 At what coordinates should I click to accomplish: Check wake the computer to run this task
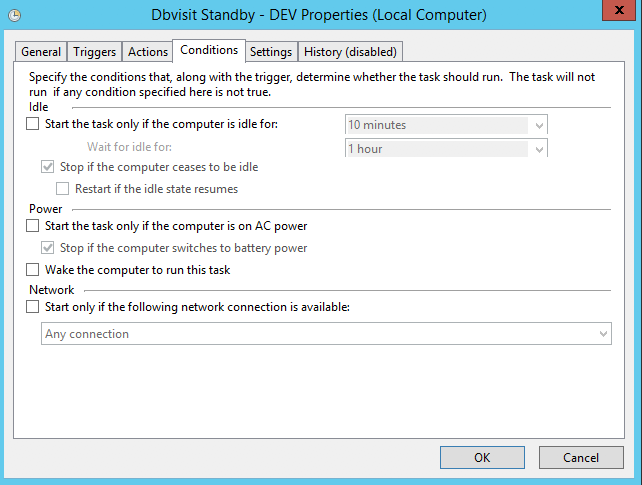tap(33, 270)
